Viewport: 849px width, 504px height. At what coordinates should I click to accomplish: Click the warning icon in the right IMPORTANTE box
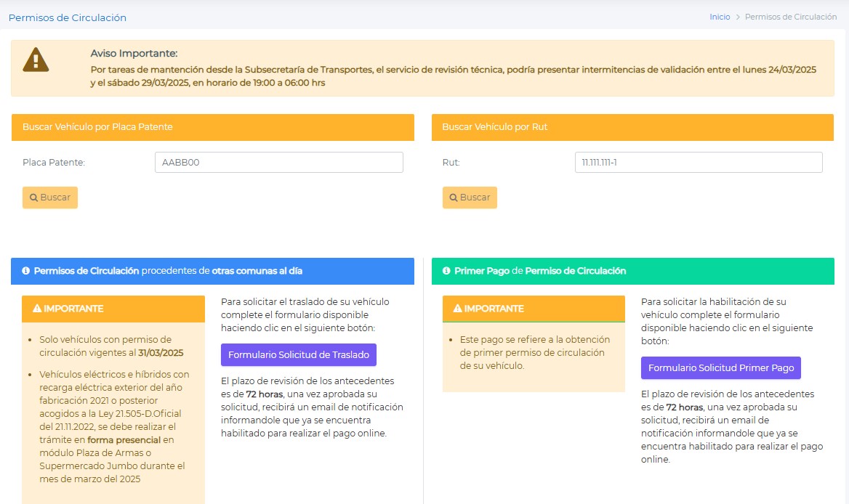tap(457, 309)
